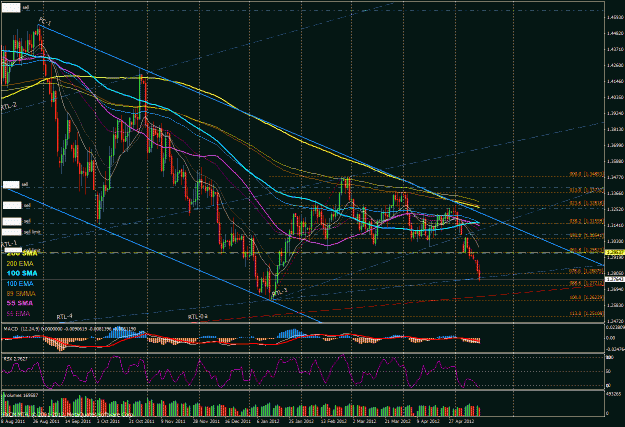Click the 89 SMMA legend label
Screen dimensions: 625x427
21,293
